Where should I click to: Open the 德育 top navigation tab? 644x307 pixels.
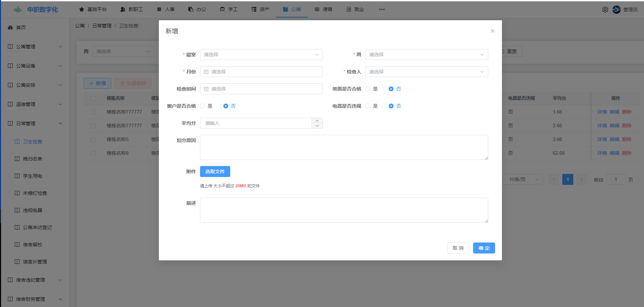tap(323, 10)
